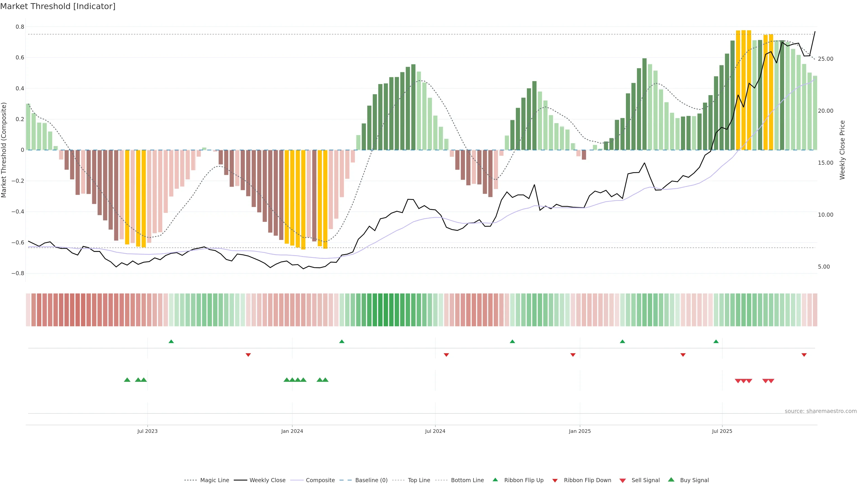Click the Ribbon Flip Up legend triangle
Viewport: 868px width, 488px height.
[x=495, y=480]
